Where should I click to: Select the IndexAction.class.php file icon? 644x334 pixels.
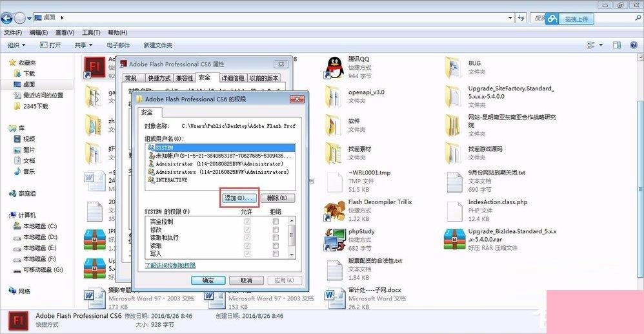click(x=455, y=211)
